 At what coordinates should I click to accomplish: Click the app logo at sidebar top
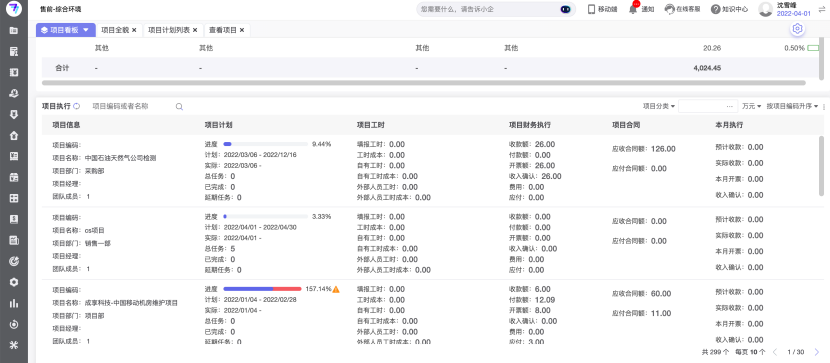point(14,9)
